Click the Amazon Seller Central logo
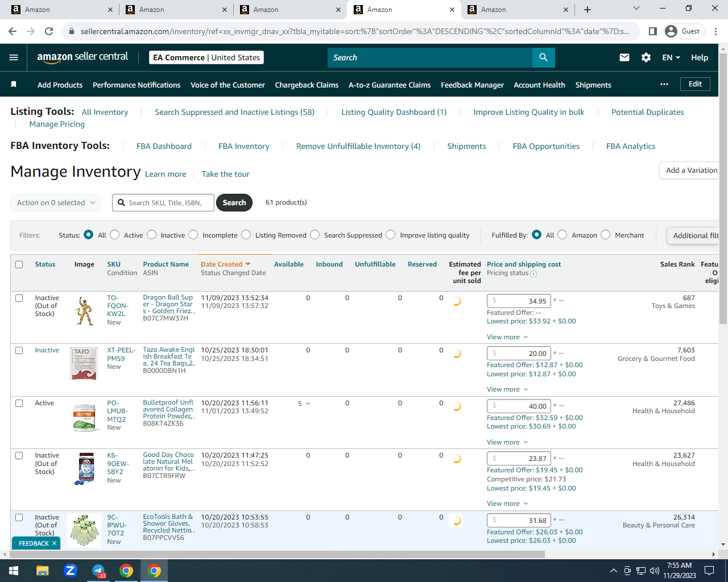The height and width of the screenshot is (582, 728). click(82, 57)
